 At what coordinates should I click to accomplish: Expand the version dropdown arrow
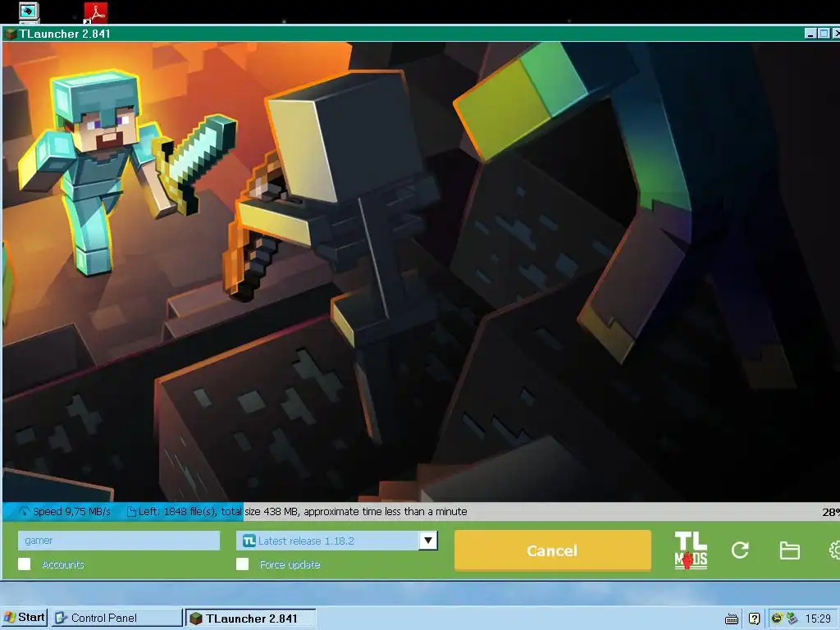428,541
